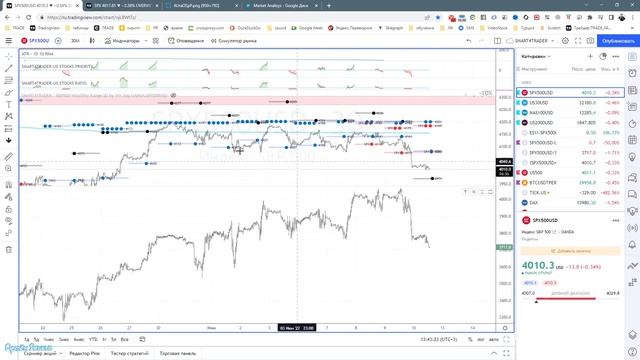Expand favorite indicators dropdown arrow

(x=146, y=41)
